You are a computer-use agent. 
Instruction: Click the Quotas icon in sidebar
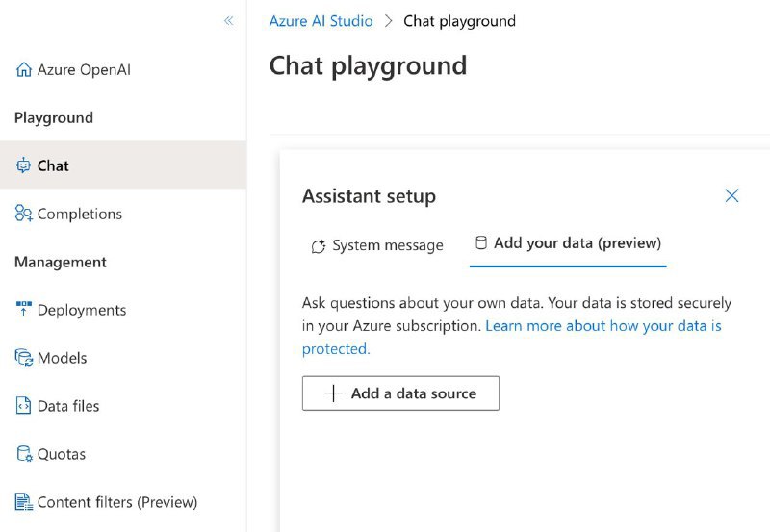click(x=24, y=454)
